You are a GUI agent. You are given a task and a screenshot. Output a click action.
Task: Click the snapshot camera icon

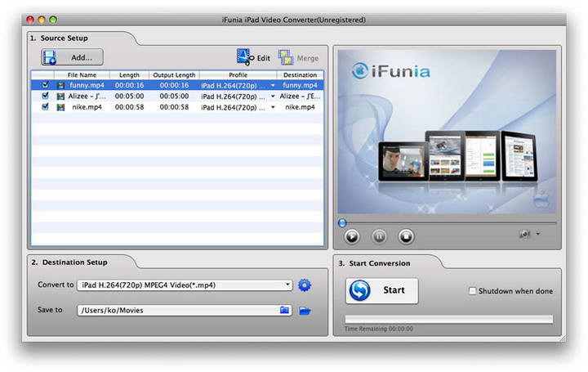[x=524, y=234]
